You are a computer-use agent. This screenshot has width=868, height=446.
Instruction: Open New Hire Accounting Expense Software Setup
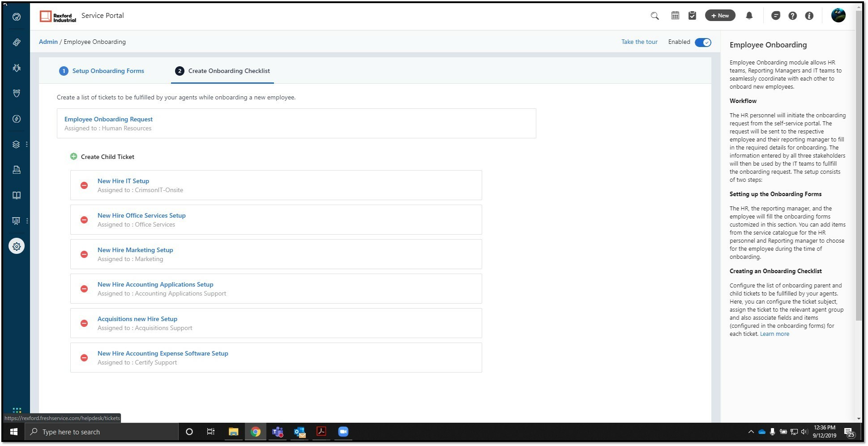(163, 353)
